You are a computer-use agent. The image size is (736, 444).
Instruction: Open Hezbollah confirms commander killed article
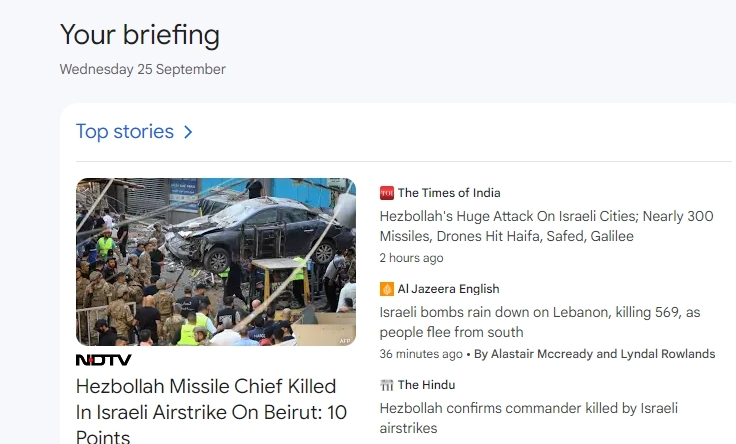tap(529, 418)
